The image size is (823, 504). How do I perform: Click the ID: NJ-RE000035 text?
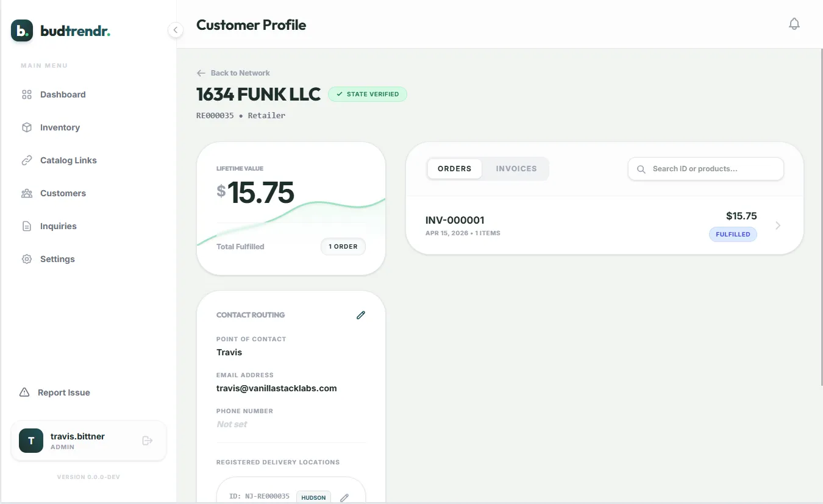pyautogui.click(x=259, y=497)
